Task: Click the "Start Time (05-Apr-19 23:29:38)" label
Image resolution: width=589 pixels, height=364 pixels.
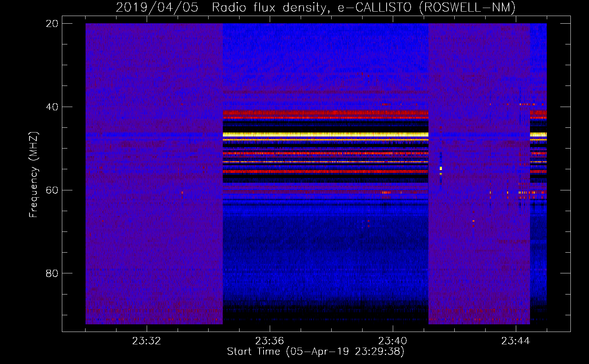Action: click(x=316, y=352)
